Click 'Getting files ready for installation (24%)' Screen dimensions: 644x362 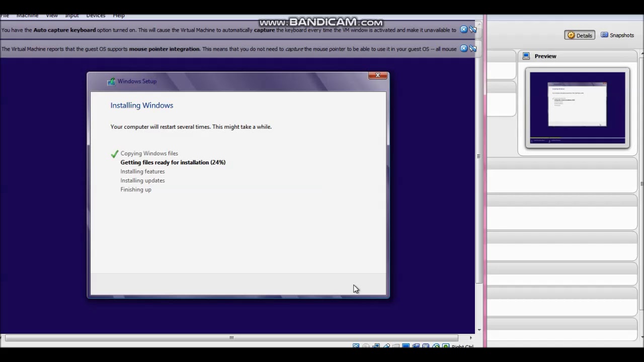click(x=173, y=162)
